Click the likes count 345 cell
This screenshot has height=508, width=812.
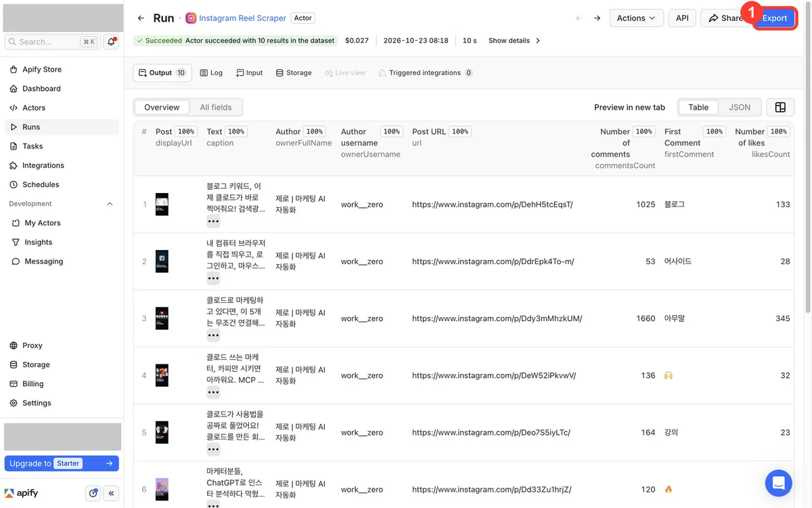783,318
